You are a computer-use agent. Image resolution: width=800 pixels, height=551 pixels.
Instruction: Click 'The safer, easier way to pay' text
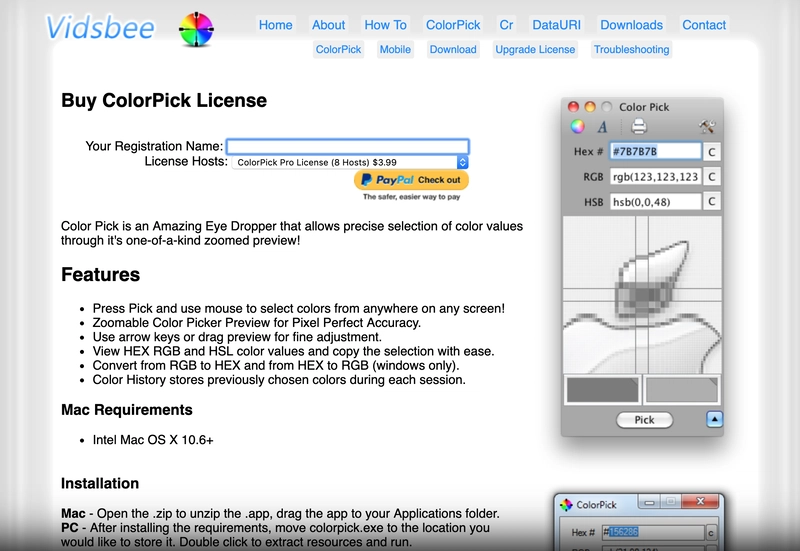pos(411,197)
